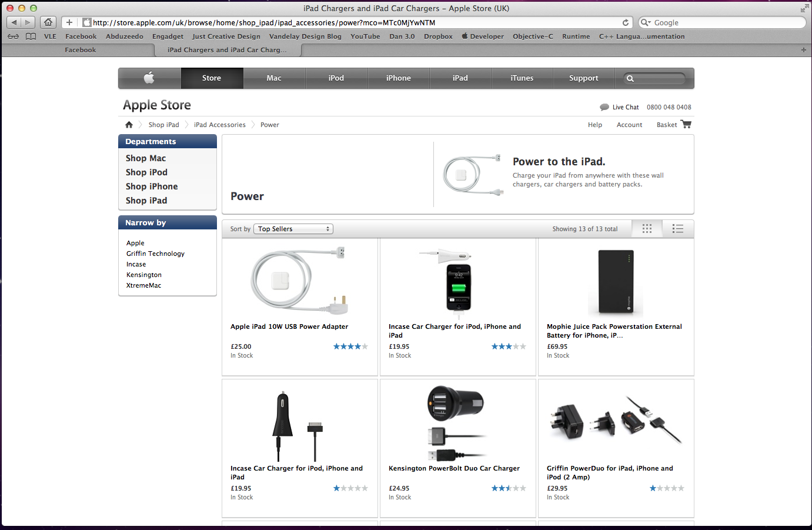Click the Google search field
The image size is (812, 530).
click(x=722, y=22)
